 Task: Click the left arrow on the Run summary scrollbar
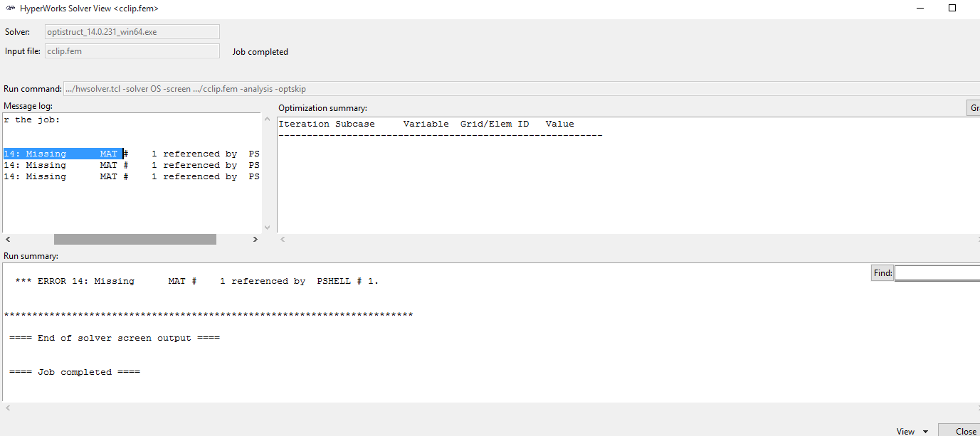7,406
